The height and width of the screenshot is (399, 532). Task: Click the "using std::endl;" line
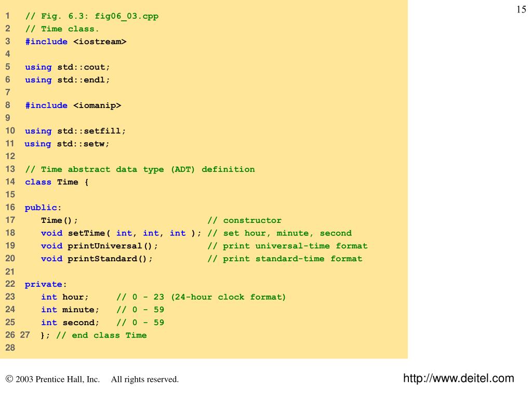click(68, 80)
